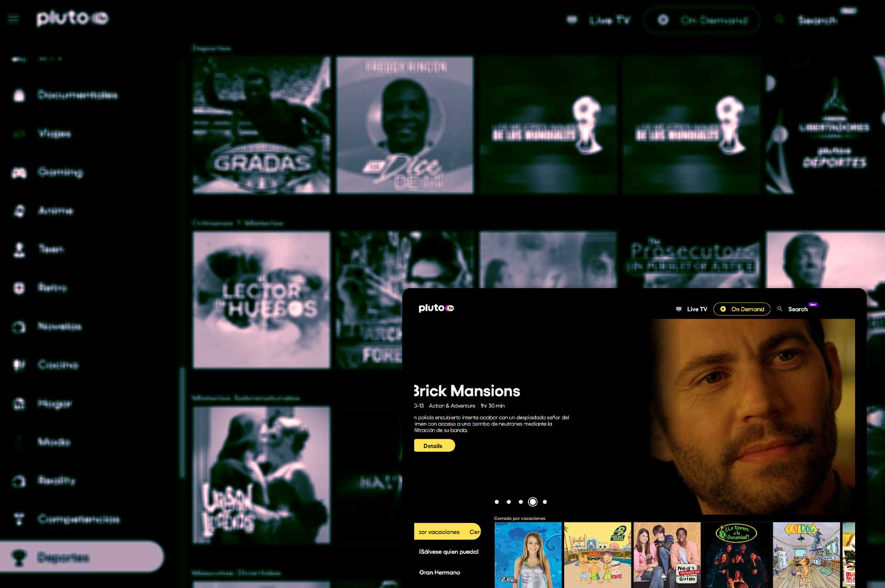Select the highlighted fourth carousel dot

click(x=533, y=502)
